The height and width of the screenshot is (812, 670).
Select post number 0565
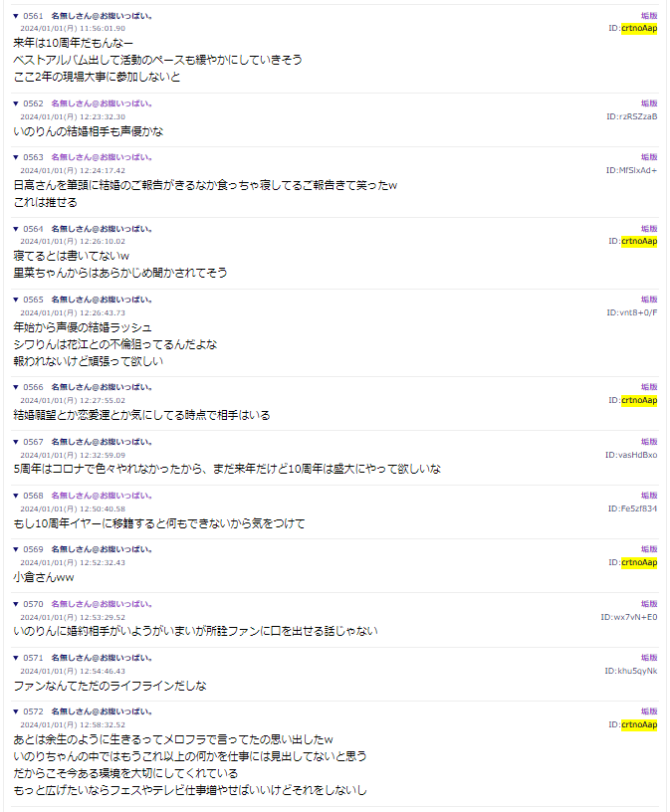[x=33, y=300]
